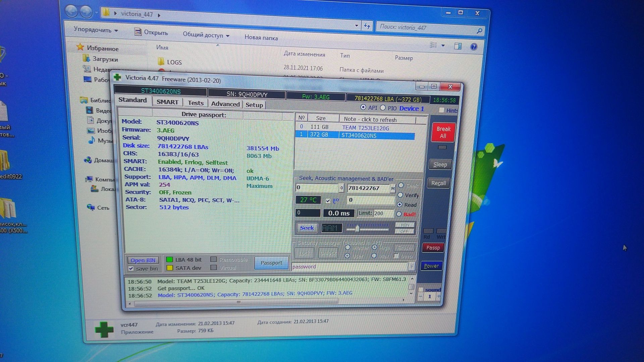Click the Victoria green cross title icon
The width and height of the screenshot is (644, 362).
[x=117, y=77]
